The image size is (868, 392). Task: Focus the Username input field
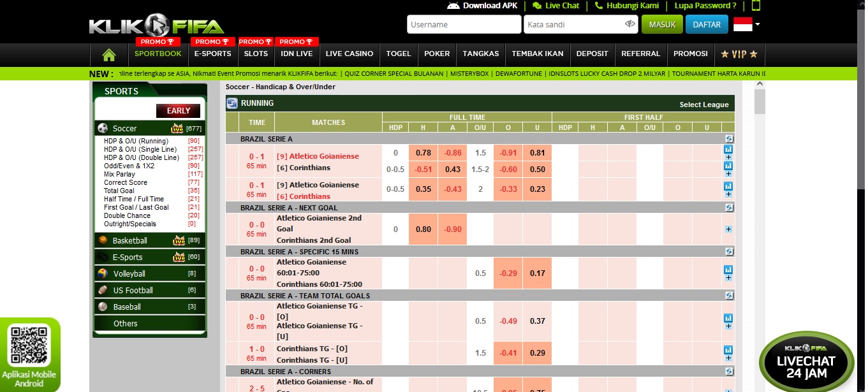pyautogui.click(x=464, y=24)
